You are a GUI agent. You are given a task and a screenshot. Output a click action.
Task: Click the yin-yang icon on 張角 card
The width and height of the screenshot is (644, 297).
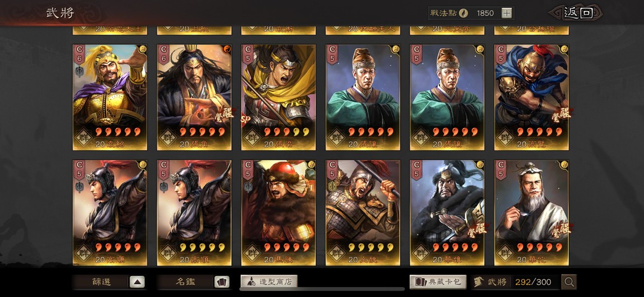(x=227, y=49)
